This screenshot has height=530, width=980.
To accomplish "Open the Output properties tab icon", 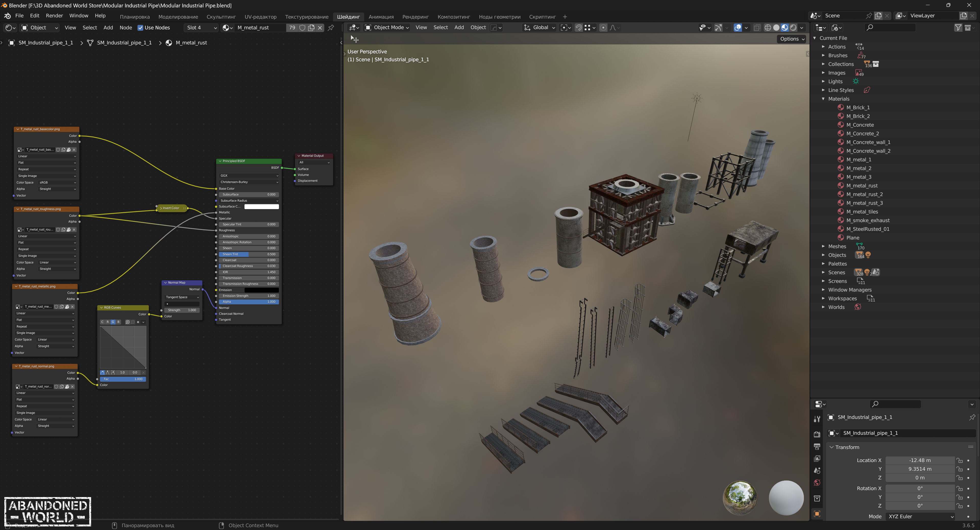I will [817, 446].
